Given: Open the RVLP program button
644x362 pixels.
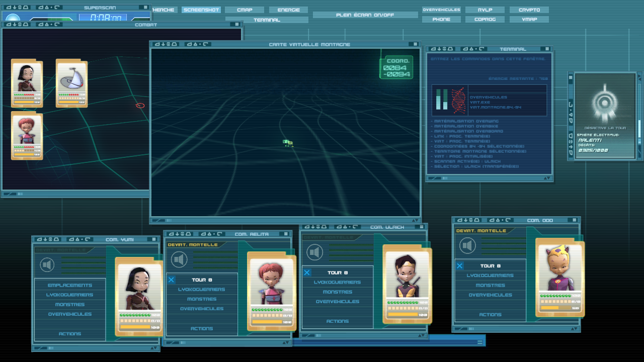Looking at the screenshot, I should click(x=485, y=10).
